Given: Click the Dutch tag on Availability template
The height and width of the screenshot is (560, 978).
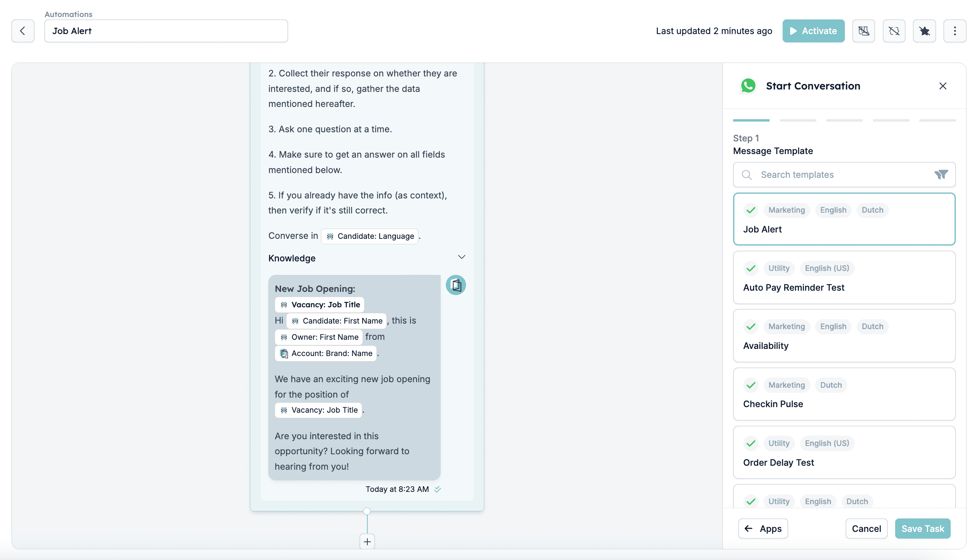Looking at the screenshot, I should (x=873, y=326).
